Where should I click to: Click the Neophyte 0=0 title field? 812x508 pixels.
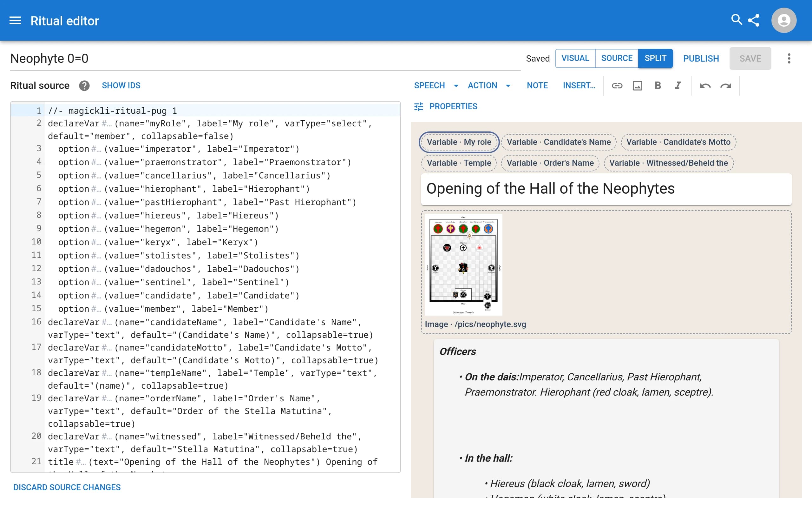265,58
